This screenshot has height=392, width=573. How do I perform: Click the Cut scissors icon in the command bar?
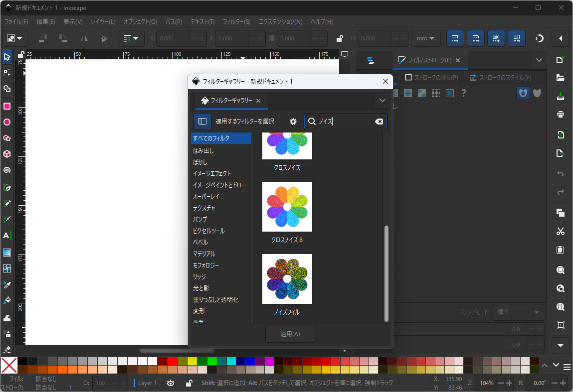560,231
